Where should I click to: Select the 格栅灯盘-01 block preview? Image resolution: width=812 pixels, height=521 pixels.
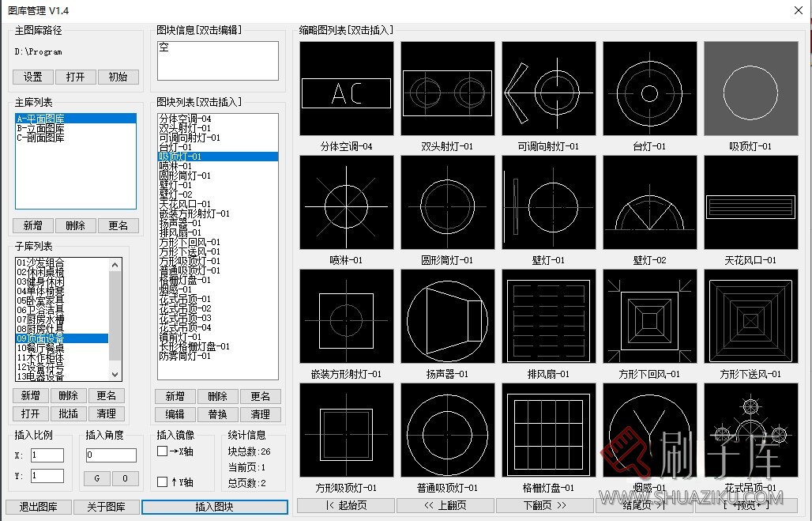[x=548, y=429]
